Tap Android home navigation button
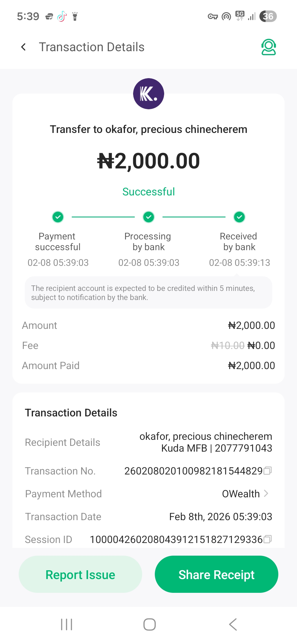 149,624
